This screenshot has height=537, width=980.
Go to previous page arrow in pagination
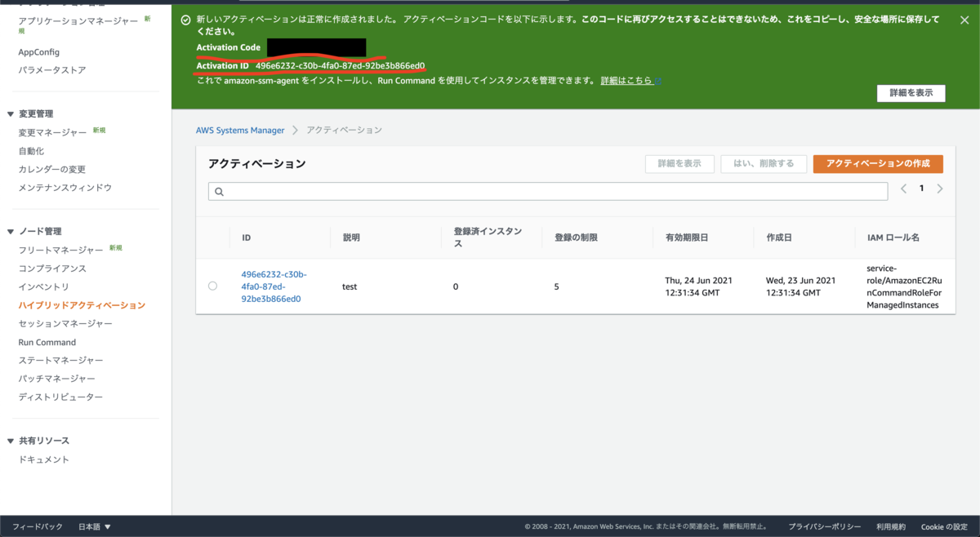coord(903,189)
